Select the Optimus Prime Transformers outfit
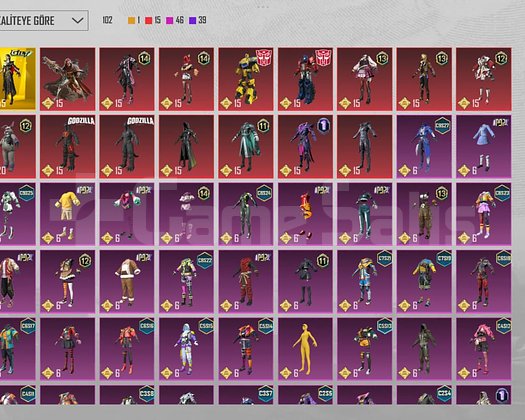 pos(305,79)
